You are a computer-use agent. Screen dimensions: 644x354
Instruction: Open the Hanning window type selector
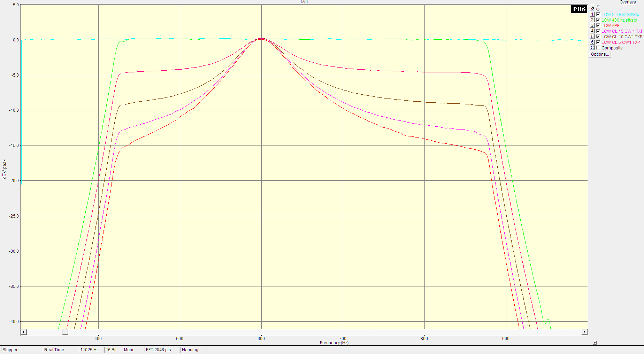(190, 350)
